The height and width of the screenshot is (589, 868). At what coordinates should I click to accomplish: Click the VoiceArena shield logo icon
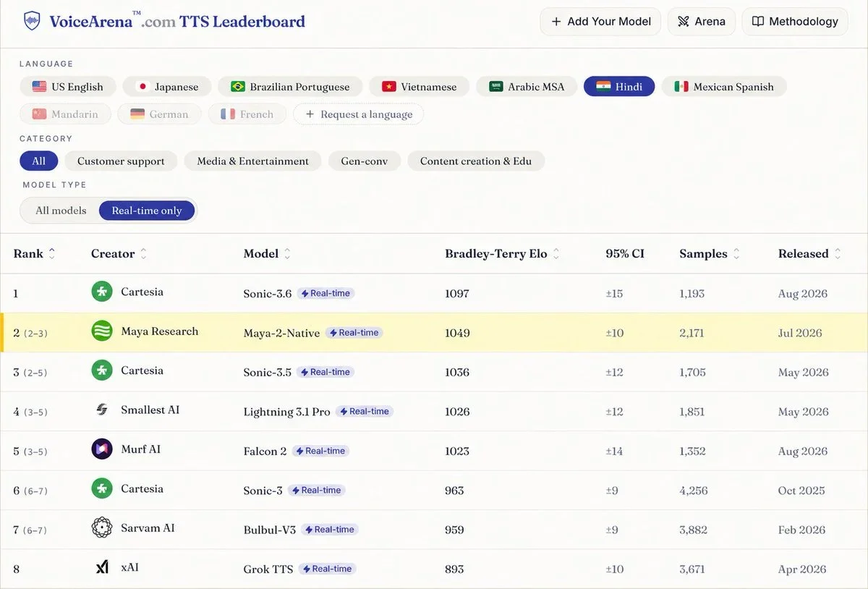point(32,21)
